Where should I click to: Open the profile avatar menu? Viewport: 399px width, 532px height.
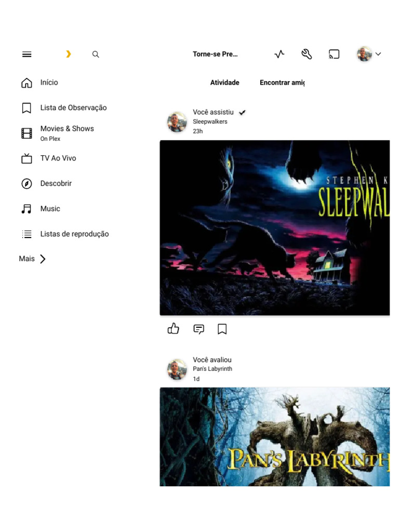coord(364,54)
